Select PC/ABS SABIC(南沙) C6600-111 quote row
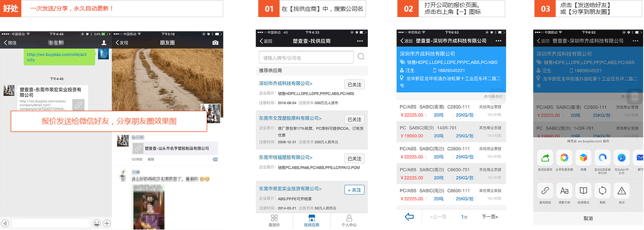Viewport: 644px width, 230px height. click(452, 195)
